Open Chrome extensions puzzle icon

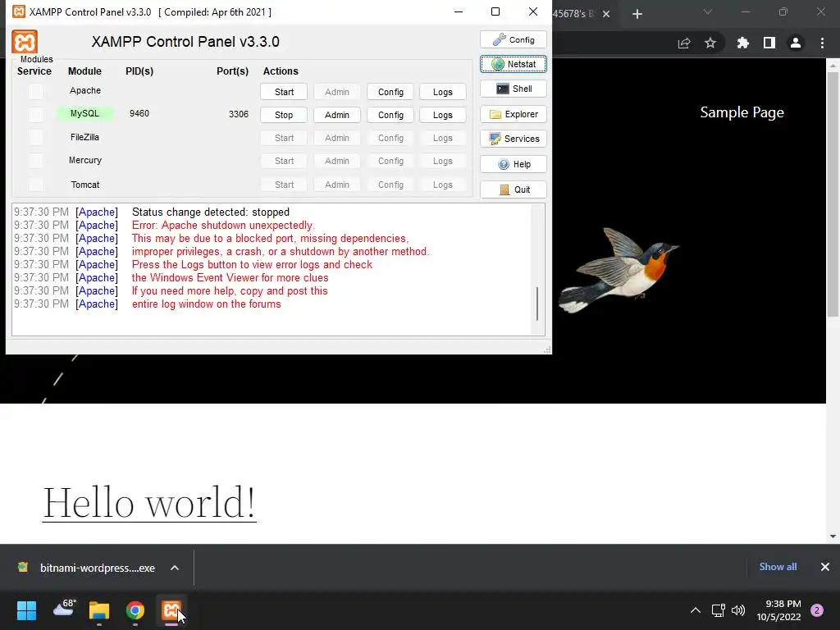(742, 43)
